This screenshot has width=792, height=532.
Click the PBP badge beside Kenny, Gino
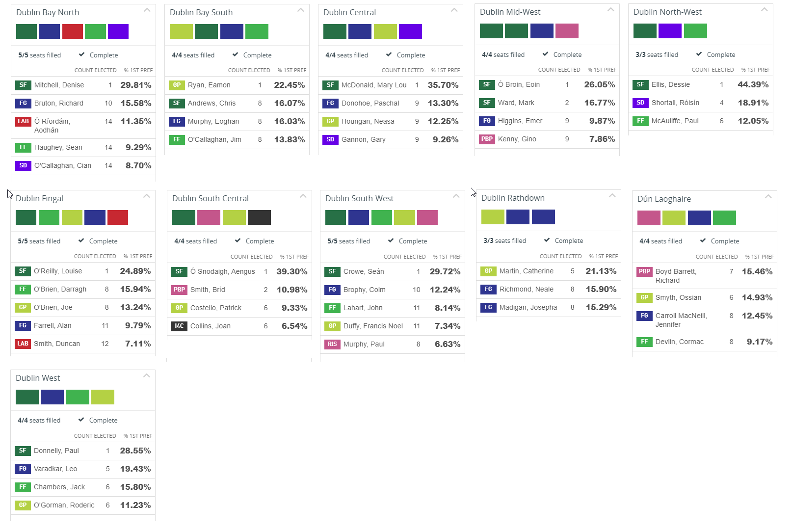coord(487,139)
